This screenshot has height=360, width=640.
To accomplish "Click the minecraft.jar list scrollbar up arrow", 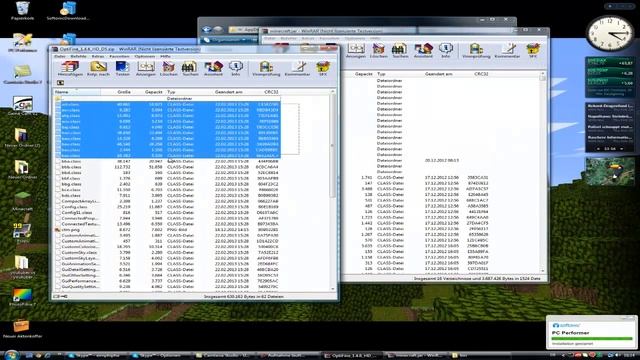I will [543, 74].
